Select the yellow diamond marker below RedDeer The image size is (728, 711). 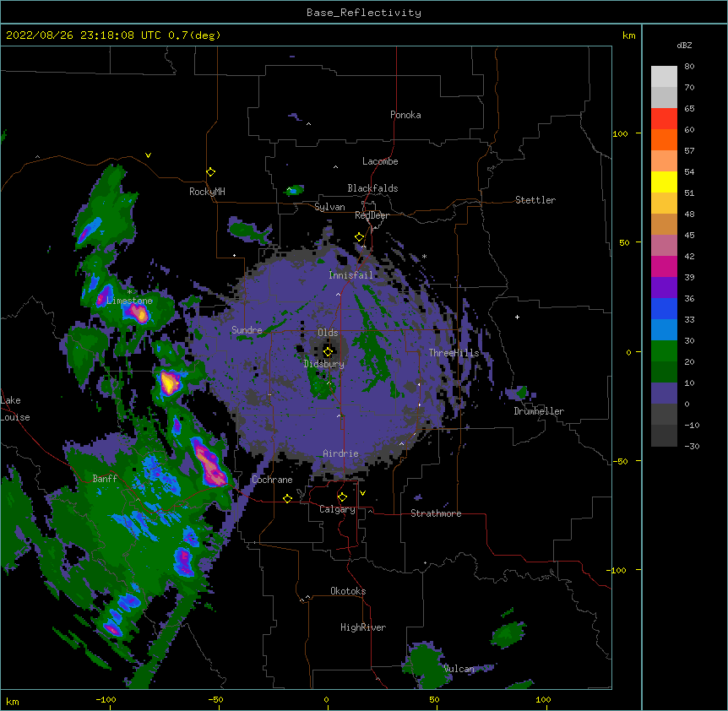click(360, 237)
